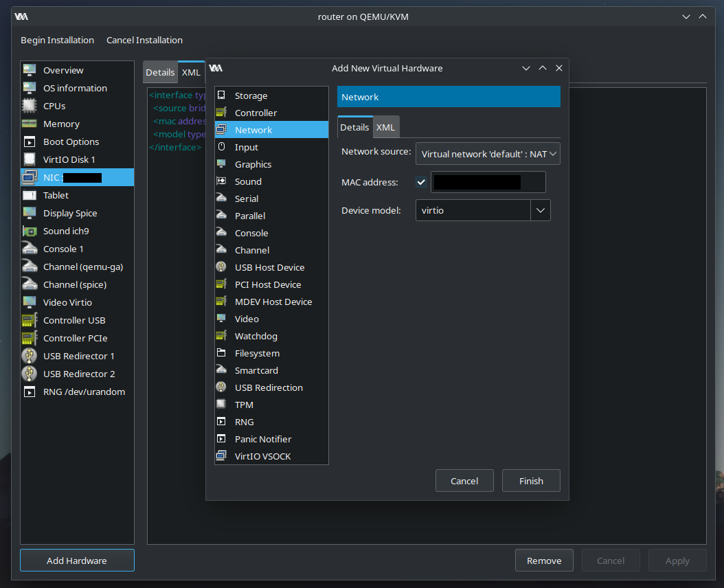This screenshot has width=724, height=588.
Task: Select Boot Options icon in sidebar
Action: pos(30,142)
